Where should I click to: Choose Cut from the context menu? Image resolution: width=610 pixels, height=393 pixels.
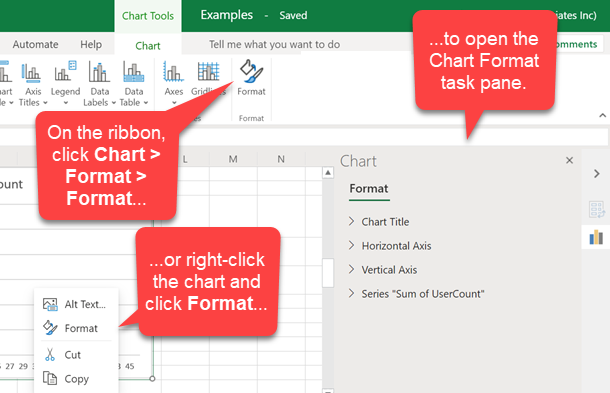[75, 355]
